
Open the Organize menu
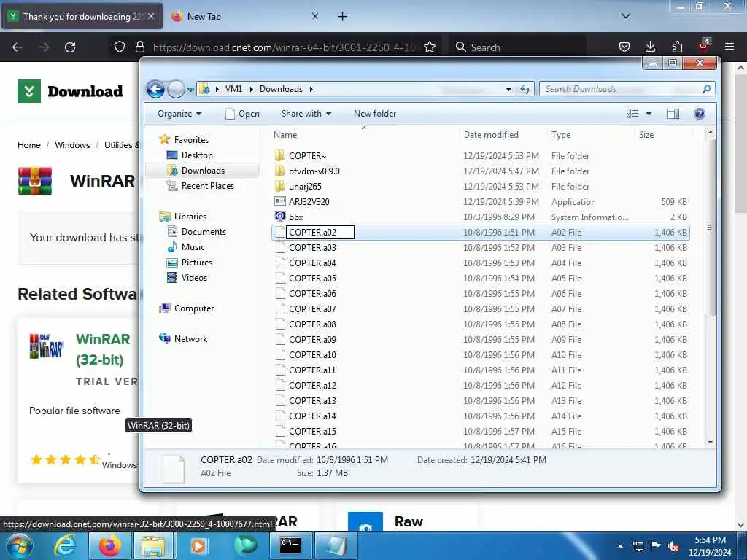point(179,114)
